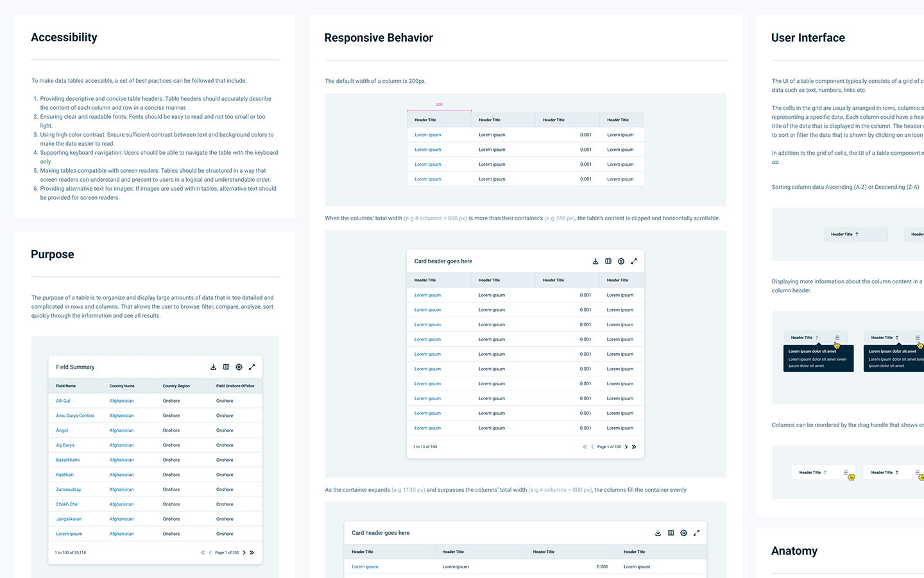Click sort arrow in first reorder example Header Title

point(825,473)
